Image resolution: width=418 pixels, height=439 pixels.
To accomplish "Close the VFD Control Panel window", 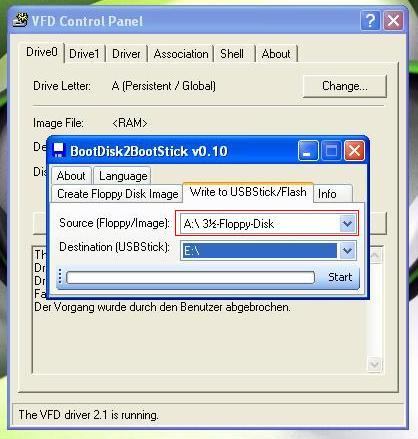I will 393,21.
